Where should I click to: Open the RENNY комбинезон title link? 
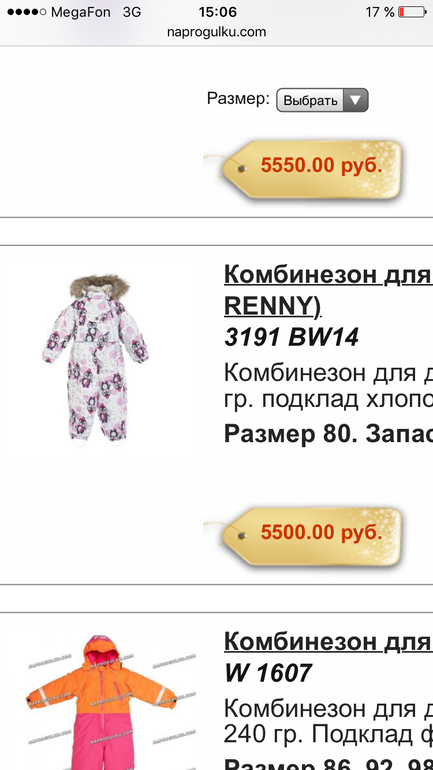click(x=328, y=290)
